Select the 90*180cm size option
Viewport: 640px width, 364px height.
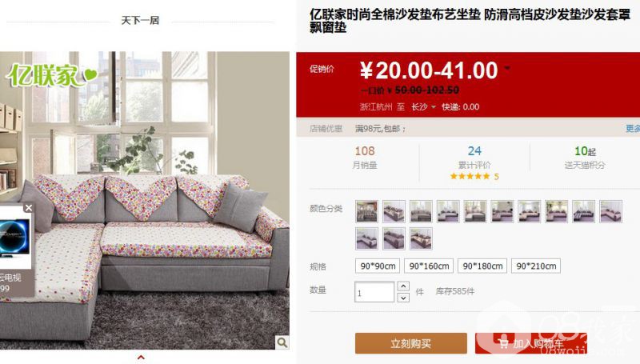482,266
